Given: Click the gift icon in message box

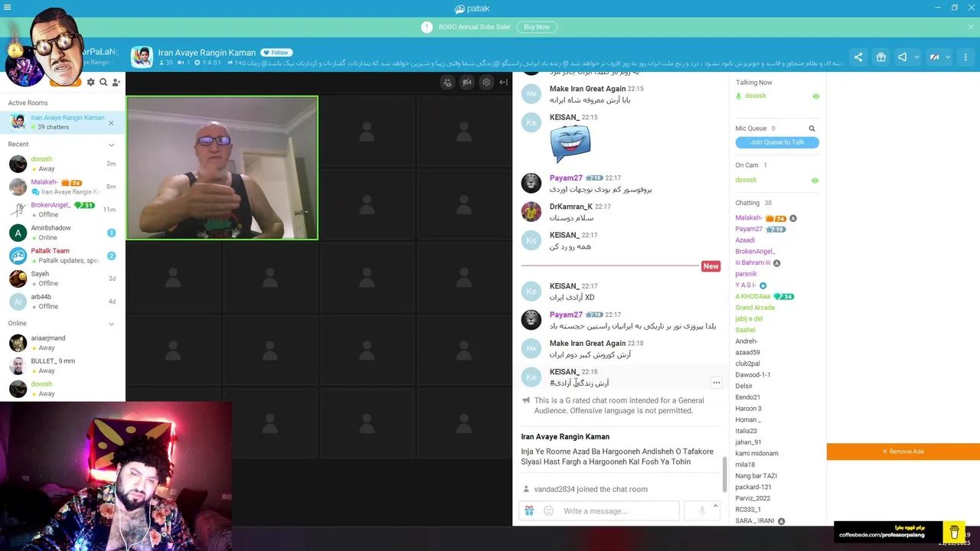Looking at the screenshot, I should pyautogui.click(x=529, y=510).
